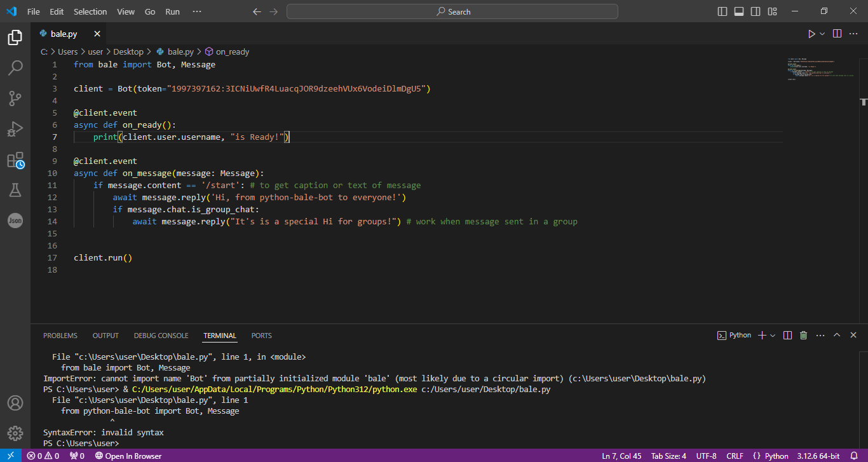The width and height of the screenshot is (868, 462).
Task: Click the VS Code logo icon
Action: [x=11, y=11]
